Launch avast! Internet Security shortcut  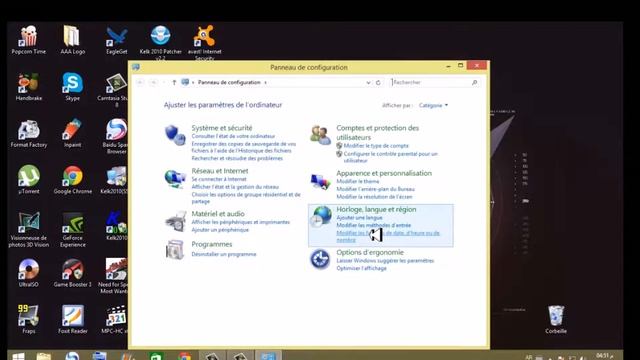pos(204,41)
